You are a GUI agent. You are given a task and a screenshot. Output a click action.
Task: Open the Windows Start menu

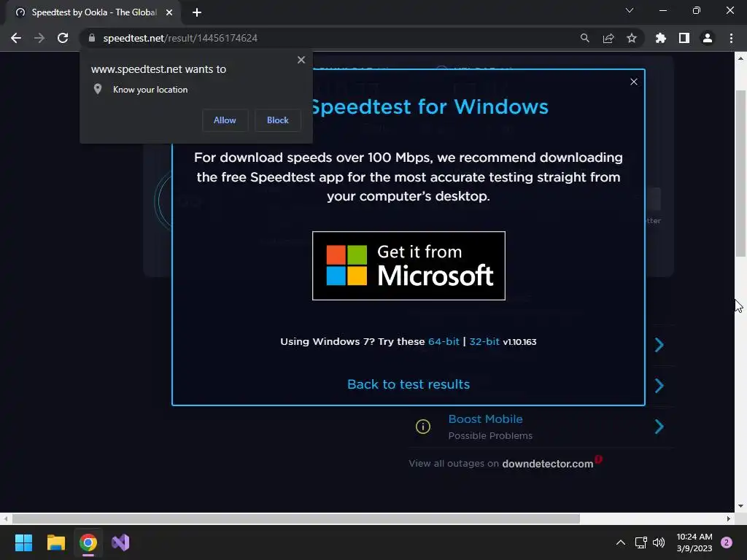click(x=23, y=542)
